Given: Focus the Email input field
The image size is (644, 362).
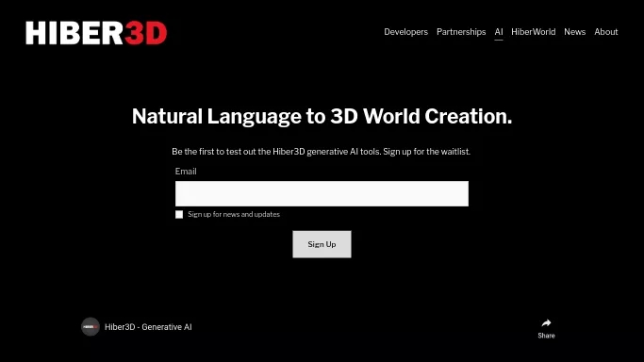Looking at the screenshot, I should click(x=322, y=193).
